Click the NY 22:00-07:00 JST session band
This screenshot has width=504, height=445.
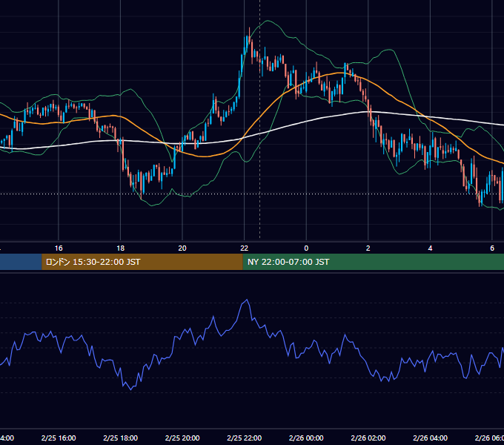(x=373, y=262)
